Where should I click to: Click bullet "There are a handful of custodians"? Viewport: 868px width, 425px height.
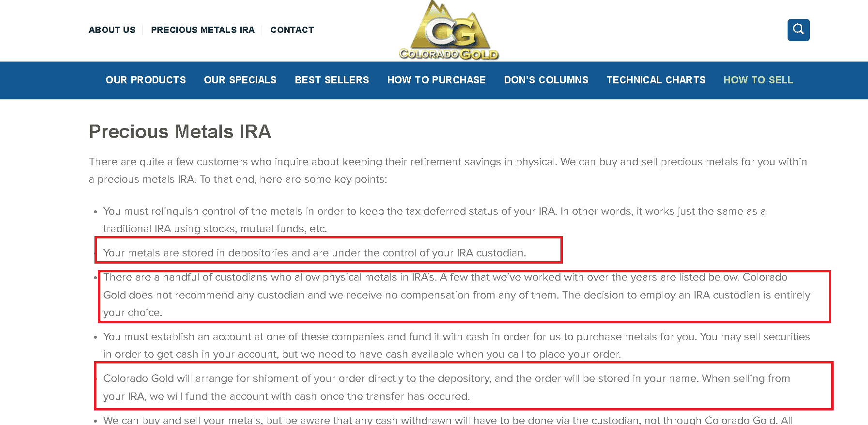pos(457,295)
